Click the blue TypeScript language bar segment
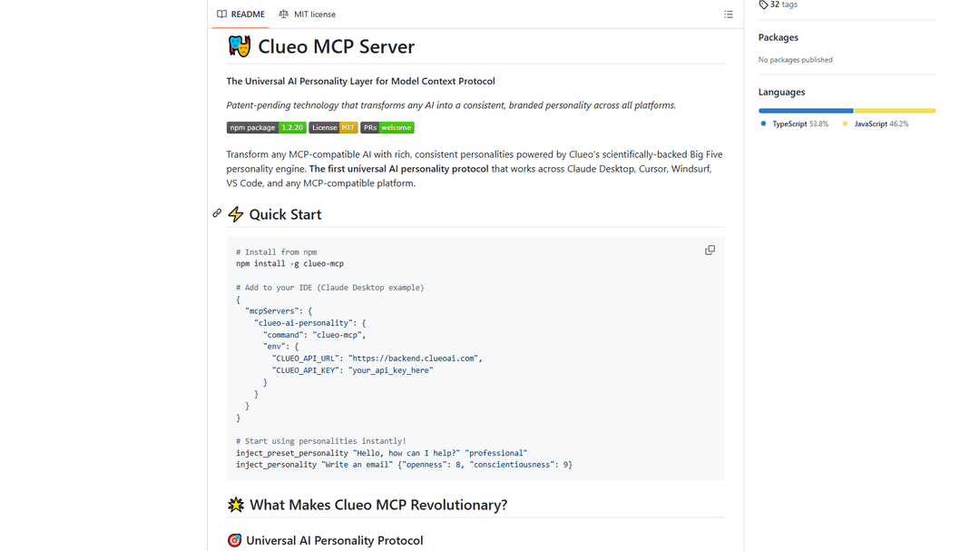This screenshot has height=551, width=980. click(x=806, y=111)
